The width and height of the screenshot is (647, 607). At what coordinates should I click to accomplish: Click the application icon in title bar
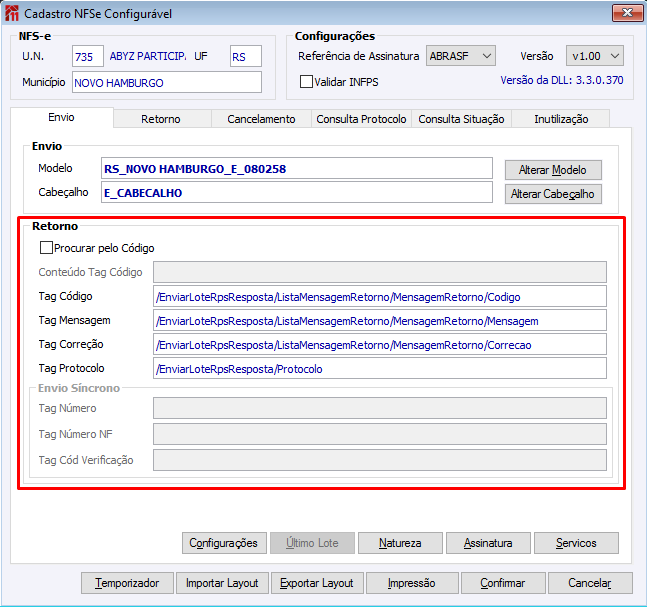pos(12,13)
